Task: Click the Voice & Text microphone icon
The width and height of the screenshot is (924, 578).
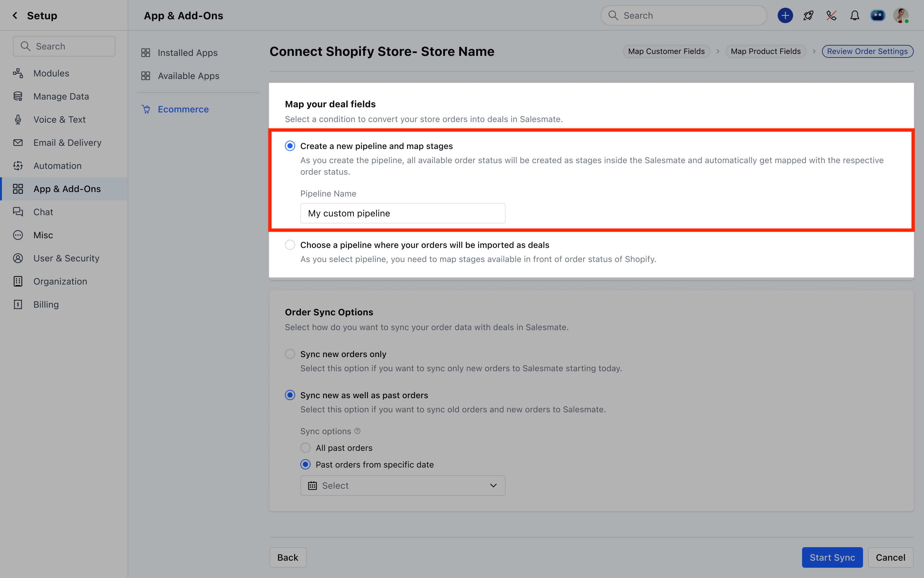Action: pyautogui.click(x=18, y=119)
